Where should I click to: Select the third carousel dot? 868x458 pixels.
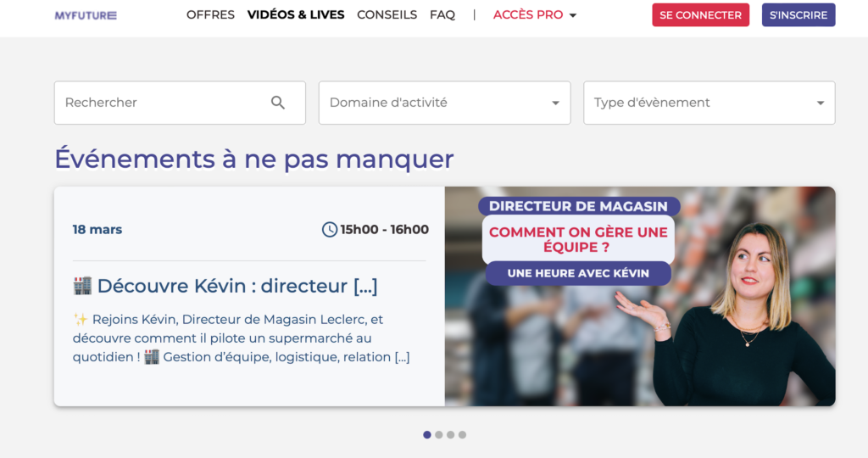[451, 435]
